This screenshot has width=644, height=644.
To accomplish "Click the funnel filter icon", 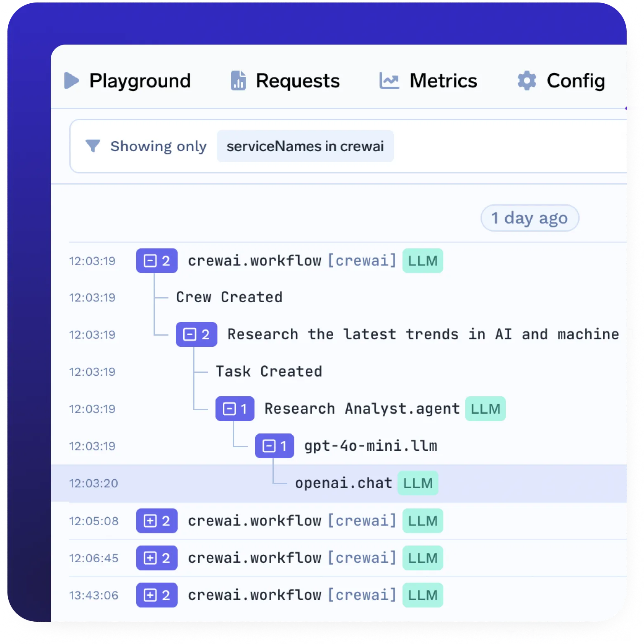I will point(93,146).
